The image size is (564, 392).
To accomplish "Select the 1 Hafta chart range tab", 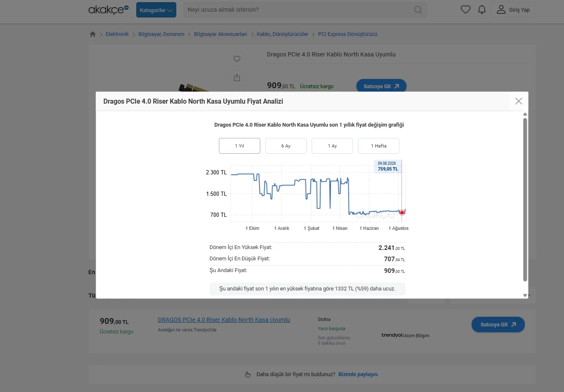I will pos(379,146).
